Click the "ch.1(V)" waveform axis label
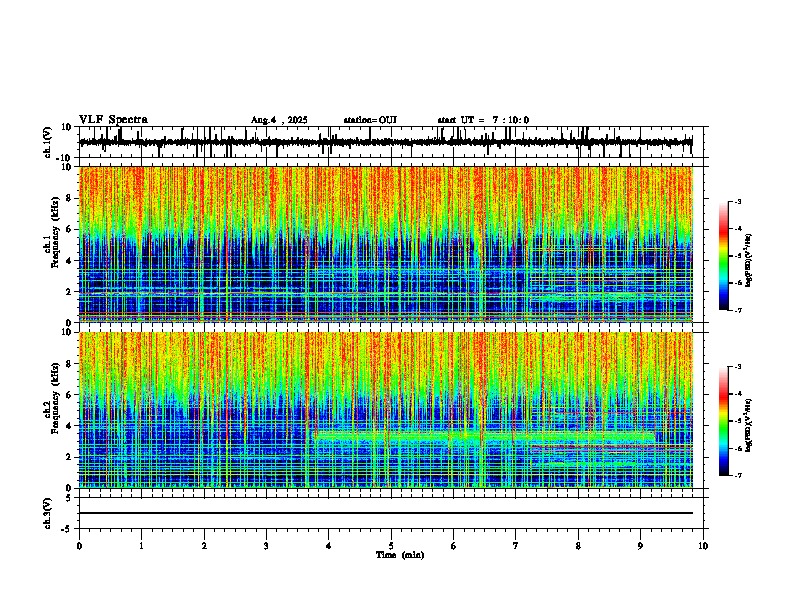 48,142
